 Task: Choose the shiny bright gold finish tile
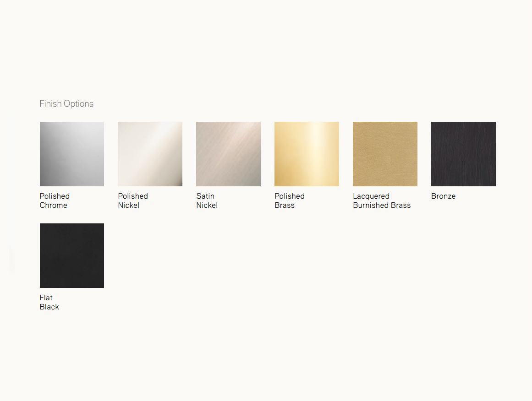coord(307,154)
